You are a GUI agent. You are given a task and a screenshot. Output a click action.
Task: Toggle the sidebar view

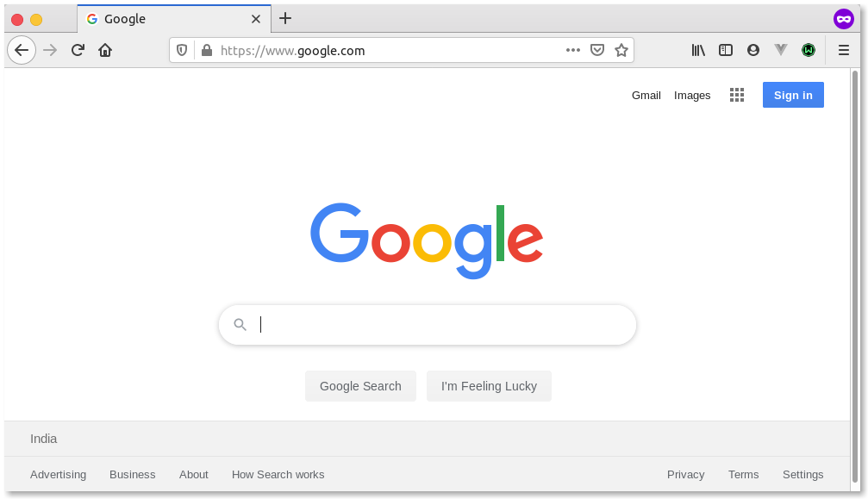point(726,50)
